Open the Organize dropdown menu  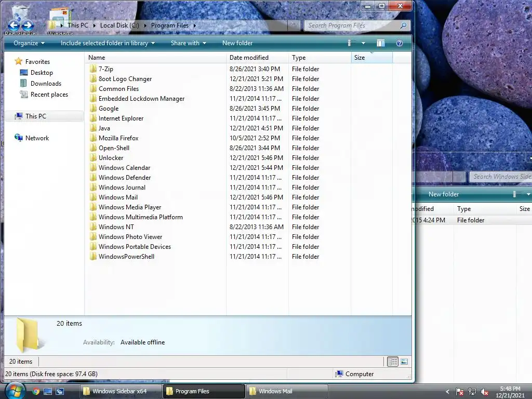(x=29, y=43)
